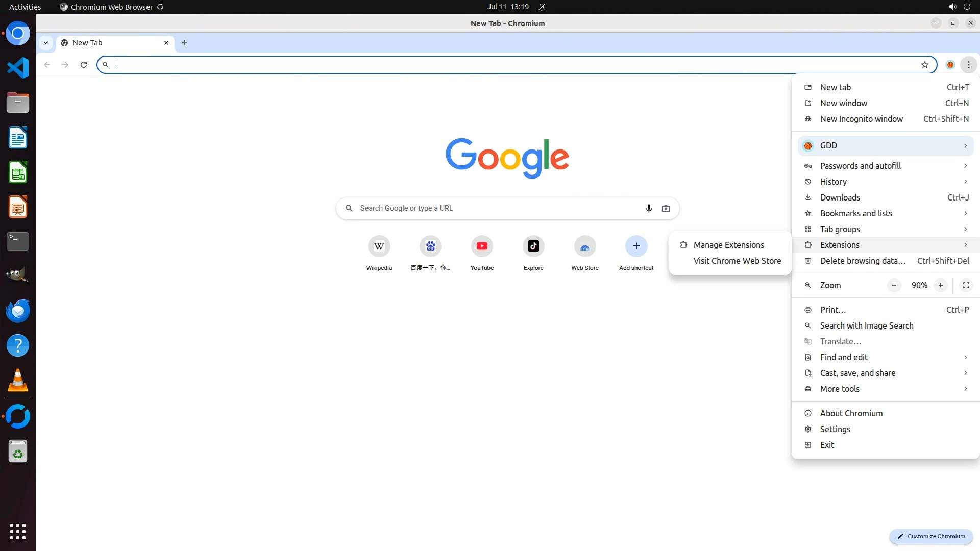
Task: Click the Web Store shortcut icon
Action: 584,246
